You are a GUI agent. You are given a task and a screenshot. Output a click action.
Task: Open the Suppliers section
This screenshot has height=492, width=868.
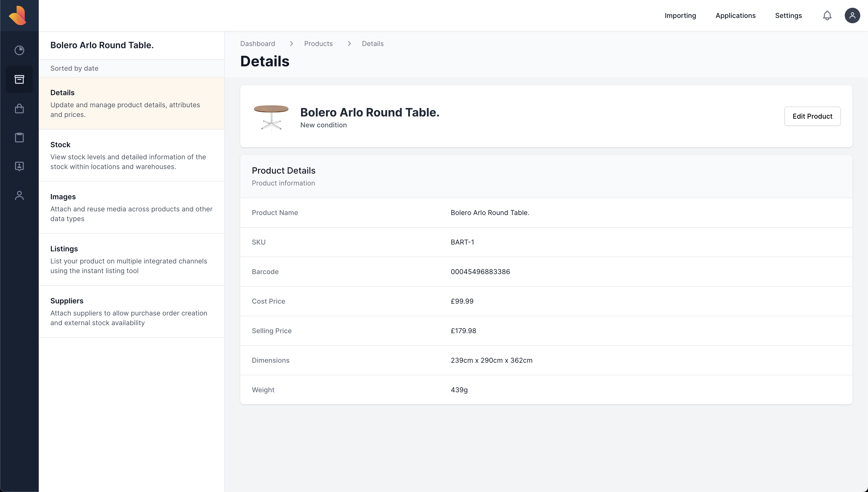(x=131, y=312)
